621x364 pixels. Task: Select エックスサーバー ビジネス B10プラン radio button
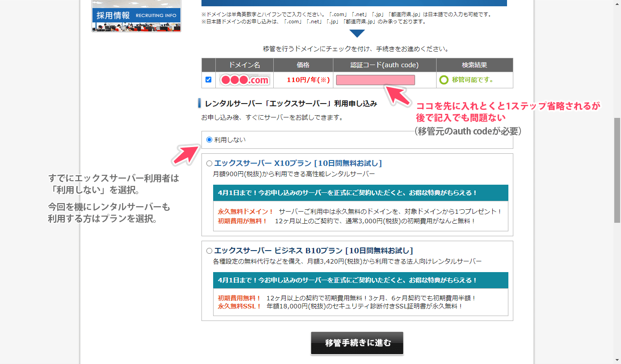tap(209, 251)
